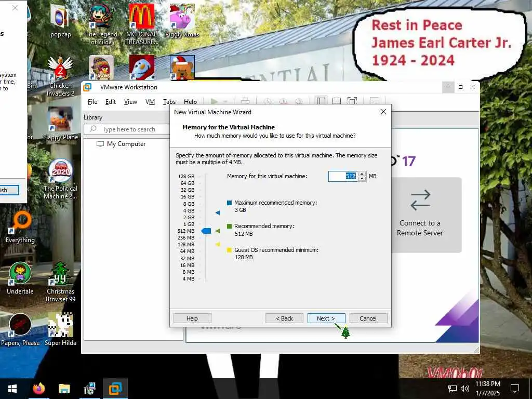
Task: Click the Manage Snapshots toolbar icon
Action: (x=299, y=101)
